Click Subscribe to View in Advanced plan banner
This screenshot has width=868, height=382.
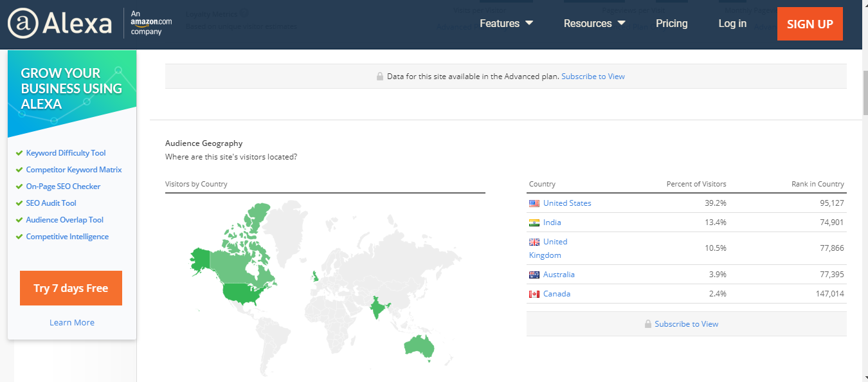click(x=593, y=77)
